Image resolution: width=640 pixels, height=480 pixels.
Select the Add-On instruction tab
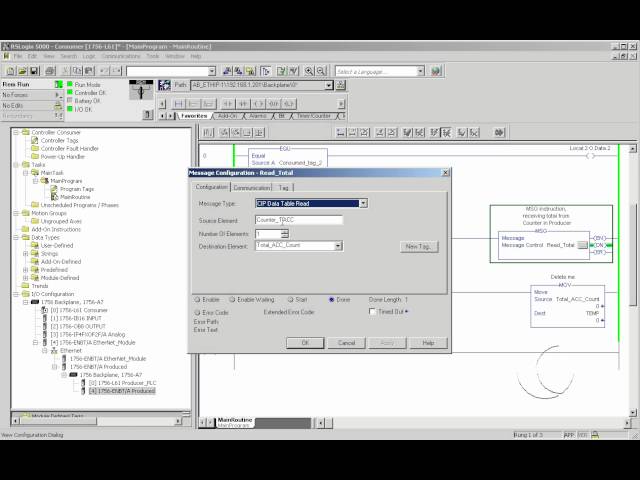pyautogui.click(x=227, y=116)
